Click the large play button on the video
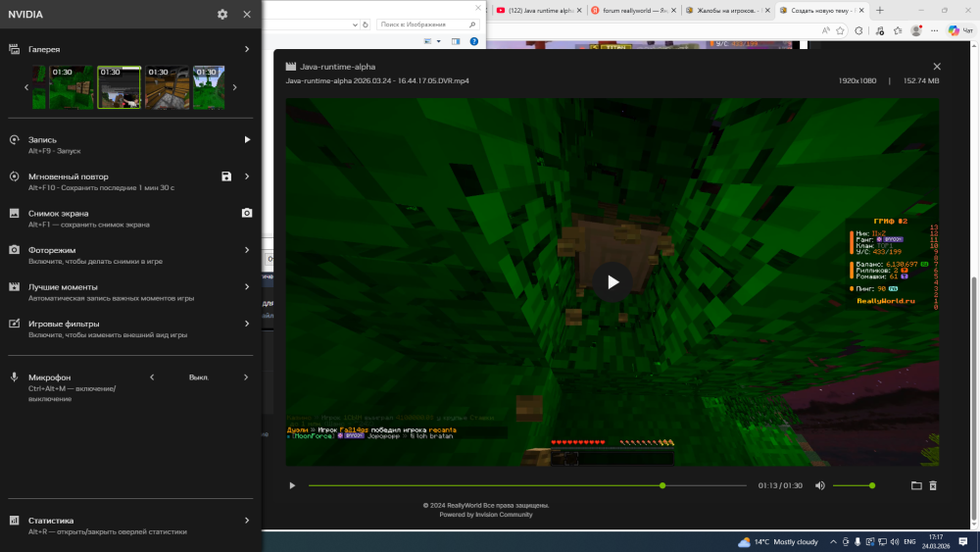The height and width of the screenshot is (552, 980). [612, 282]
